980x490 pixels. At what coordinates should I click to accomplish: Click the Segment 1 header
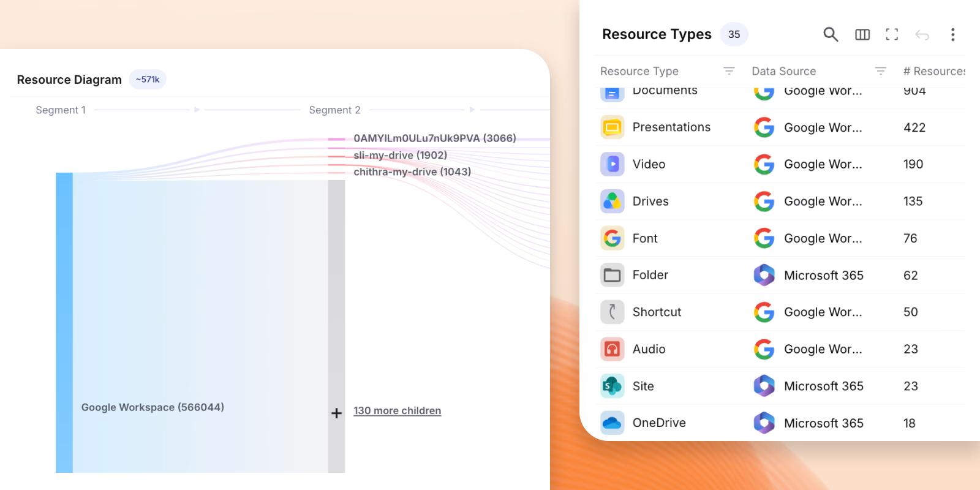(x=61, y=110)
